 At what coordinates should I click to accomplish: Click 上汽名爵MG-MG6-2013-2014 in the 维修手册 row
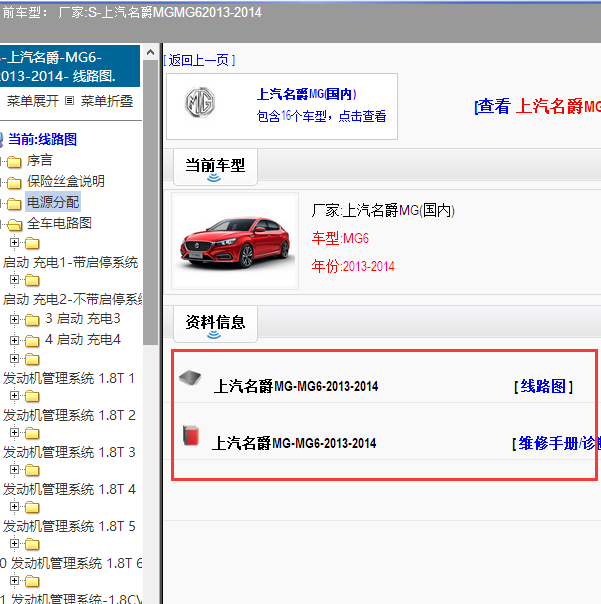tap(294, 443)
